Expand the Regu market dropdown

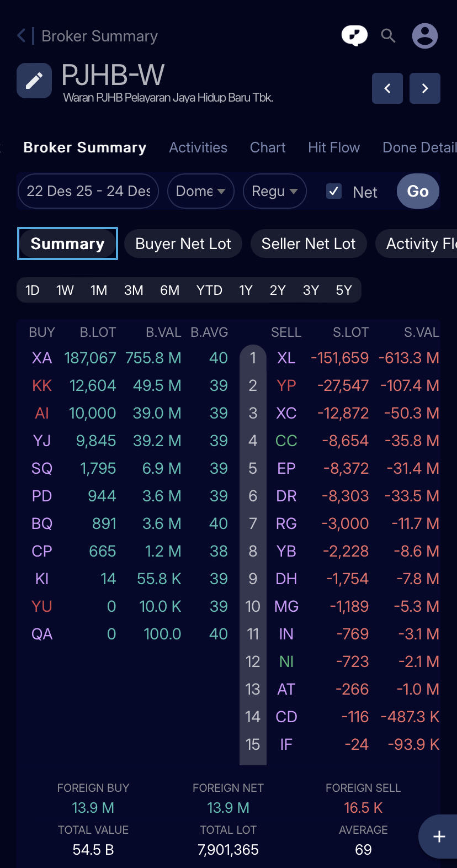274,191
